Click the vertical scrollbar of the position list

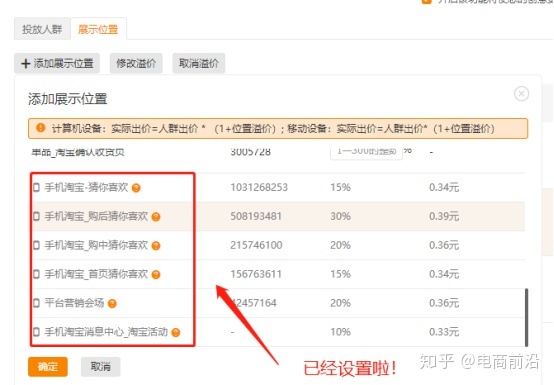pos(526,317)
